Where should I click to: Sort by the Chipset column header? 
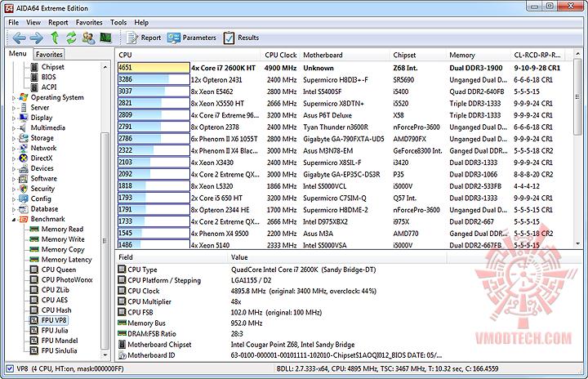[418, 56]
